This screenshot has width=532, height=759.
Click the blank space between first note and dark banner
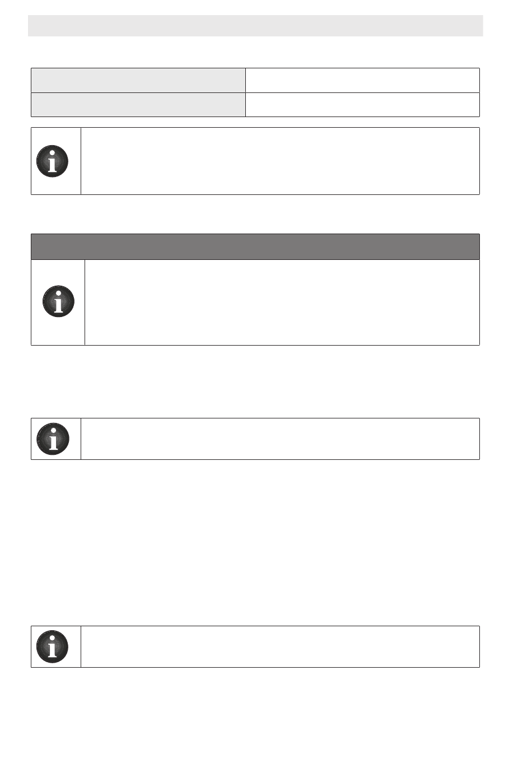pos(255,214)
